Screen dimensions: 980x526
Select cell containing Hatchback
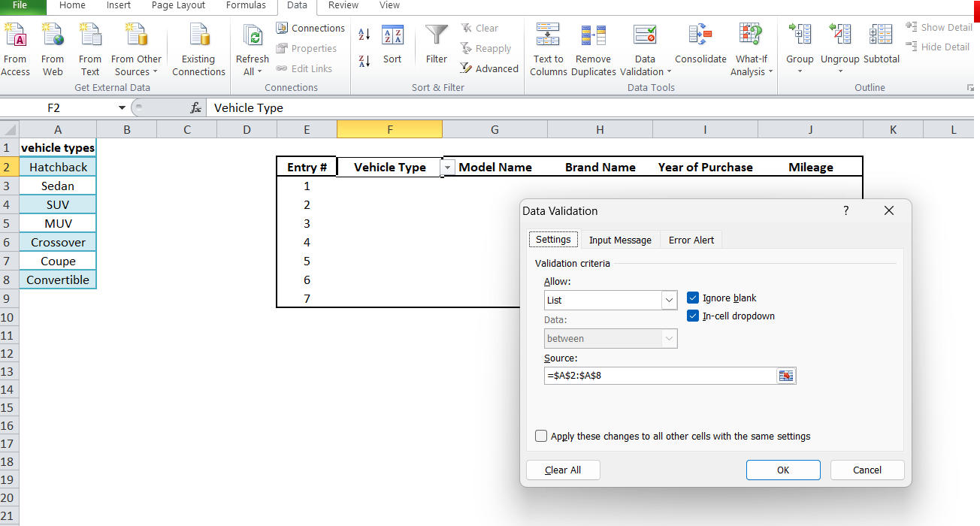coord(58,167)
